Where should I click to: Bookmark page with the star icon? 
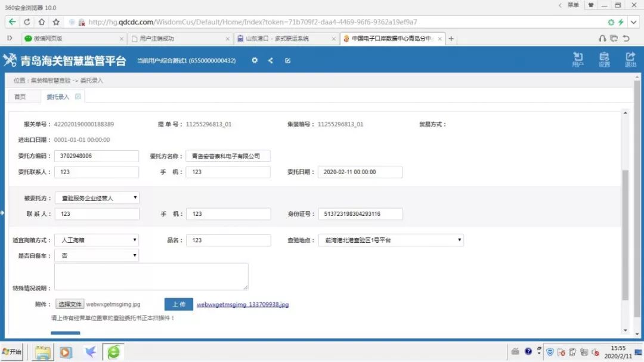tap(56, 22)
